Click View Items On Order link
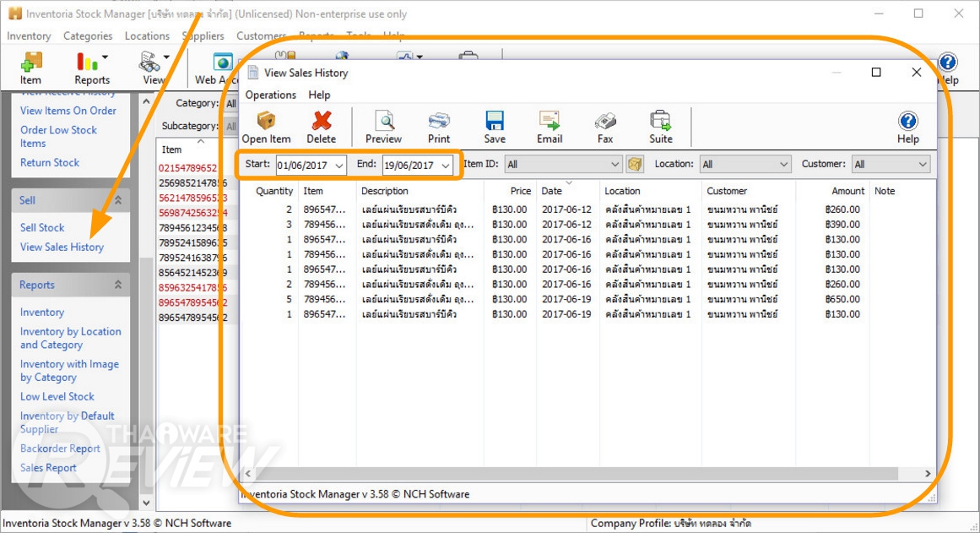Screen dimensions: 980x533 click(x=68, y=111)
